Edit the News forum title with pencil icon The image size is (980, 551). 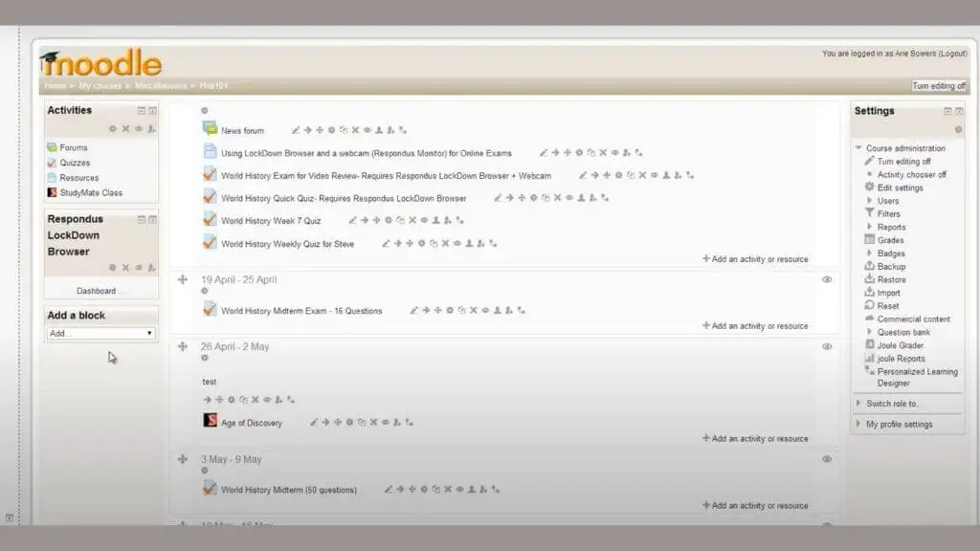(x=296, y=130)
